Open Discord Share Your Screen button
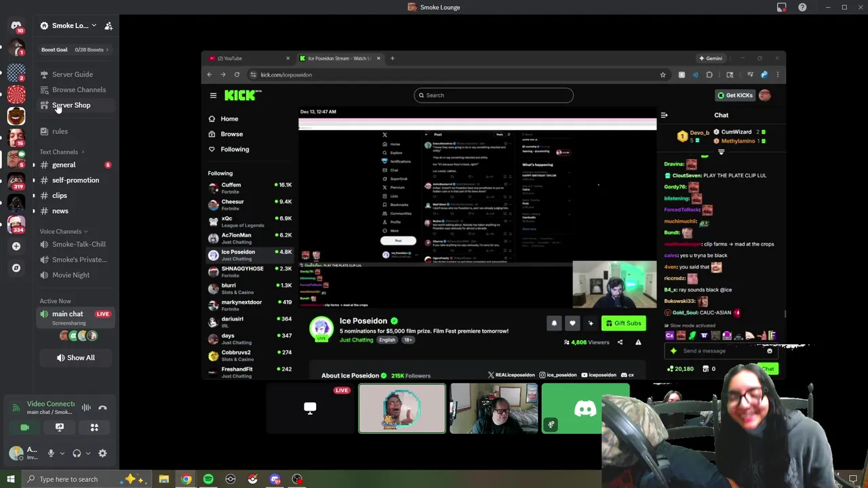 60,428
